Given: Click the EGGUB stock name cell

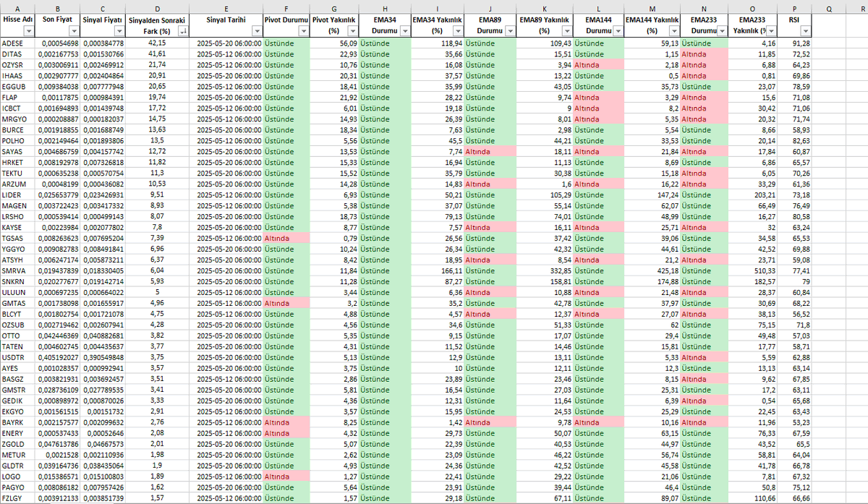Looking at the screenshot, I should pyautogui.click(x=17, y=87).
